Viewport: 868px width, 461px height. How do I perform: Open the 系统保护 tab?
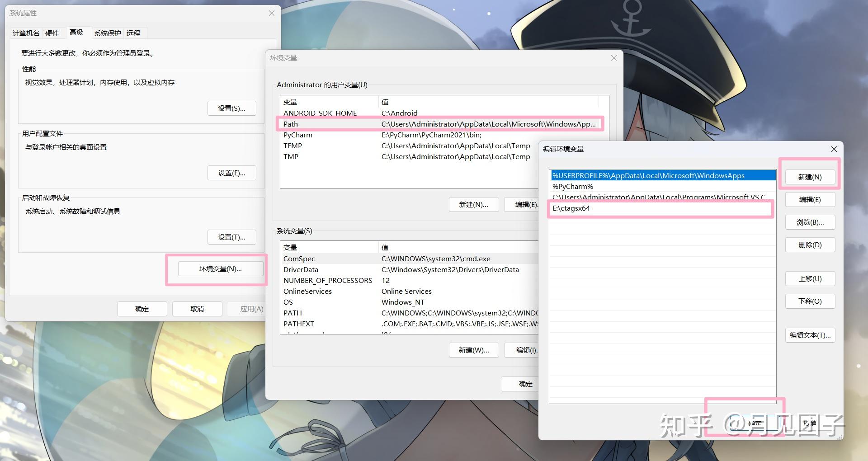click(107, 33)
